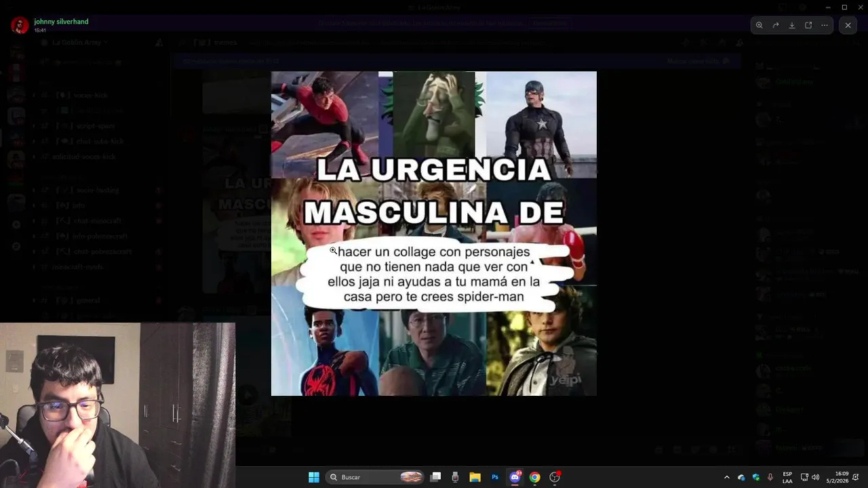Open image in browser icon

(x=808, y=25)
